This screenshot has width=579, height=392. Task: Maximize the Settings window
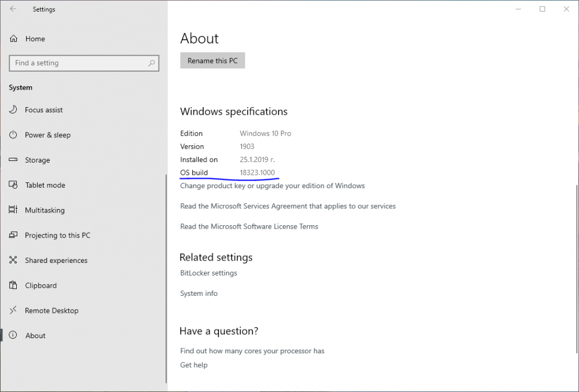coord(543,9)
